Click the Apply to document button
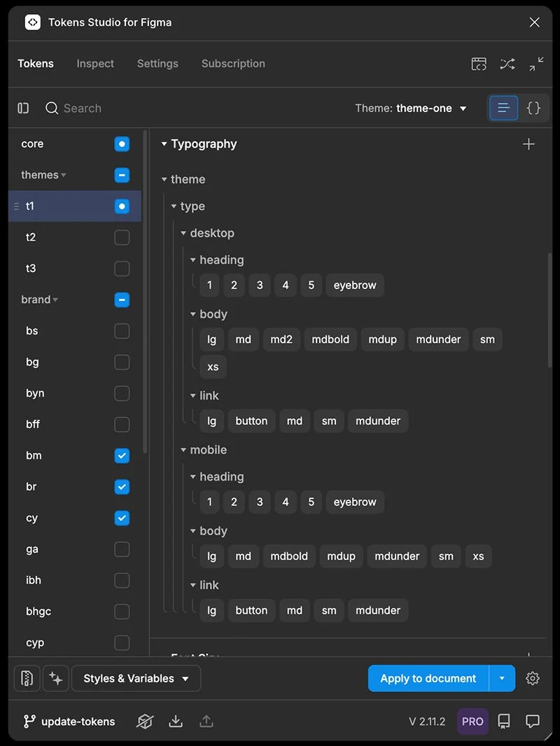The width and height of the screenshot is (560, 746). tap(428, 678)
